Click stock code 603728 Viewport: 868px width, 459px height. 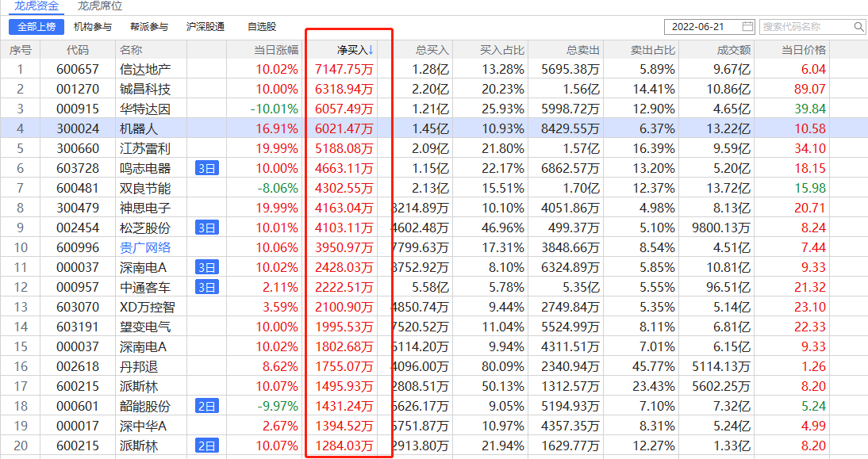(x=78, y=168)
